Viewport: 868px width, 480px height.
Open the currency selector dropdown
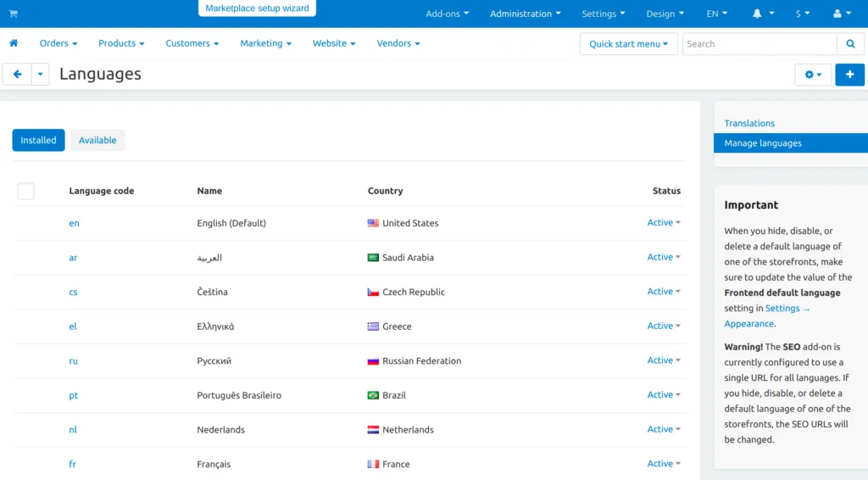(802, 14)
